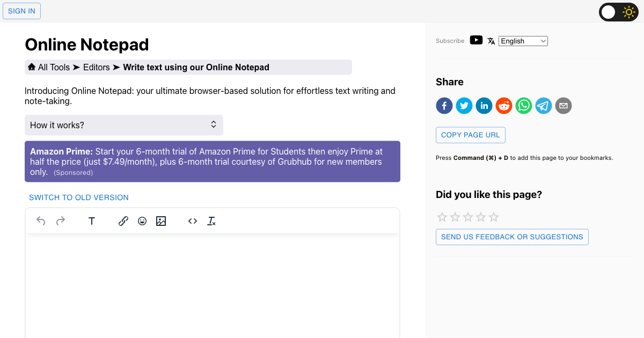The width and height of the screenshot is (644, 338).
Task: Clear formatting with the Tx icon
Action: pyautogui.click(x=211, y=221)
